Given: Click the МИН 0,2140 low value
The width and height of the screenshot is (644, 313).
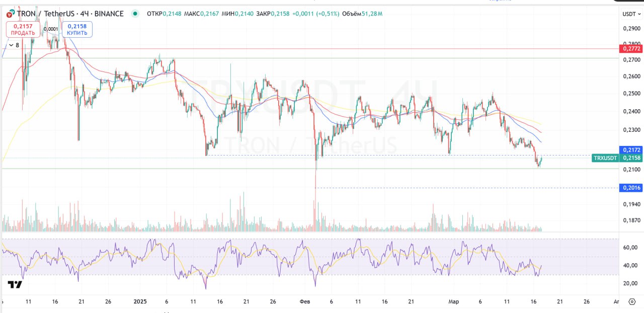Looking at the screenshot, I should 237,14.
